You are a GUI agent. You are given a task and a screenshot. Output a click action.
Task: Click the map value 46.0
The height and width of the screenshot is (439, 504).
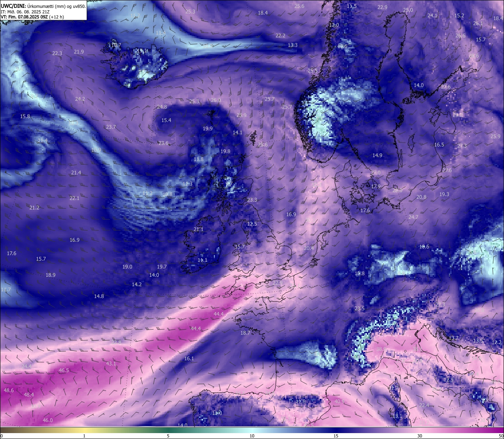pos(48,420)
